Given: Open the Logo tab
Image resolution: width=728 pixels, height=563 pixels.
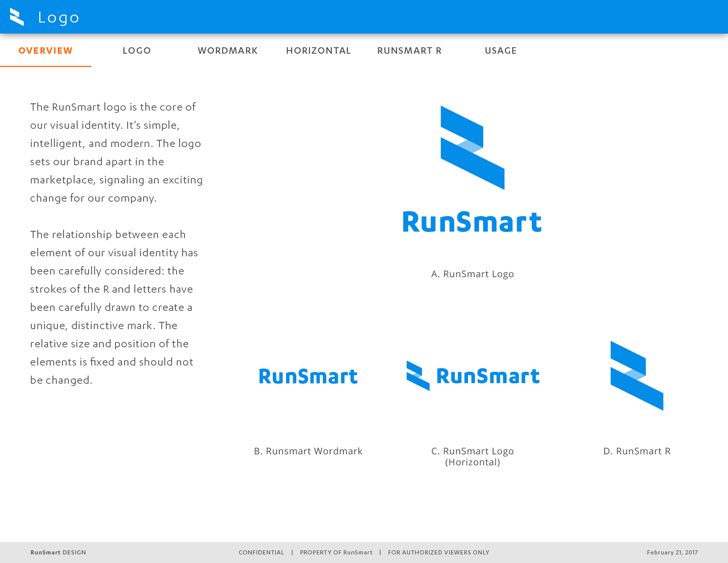Looking at the screenshot, I should pos(136,51).
